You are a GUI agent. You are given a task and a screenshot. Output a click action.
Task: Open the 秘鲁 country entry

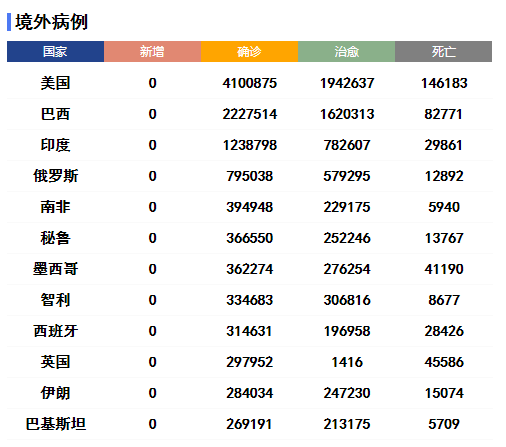[x=55, y=238]
